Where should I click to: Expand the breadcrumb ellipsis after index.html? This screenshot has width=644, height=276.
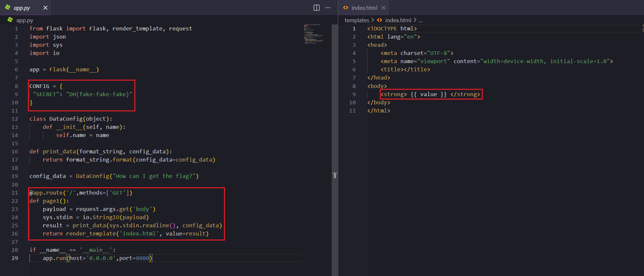[x=420, y=20]
